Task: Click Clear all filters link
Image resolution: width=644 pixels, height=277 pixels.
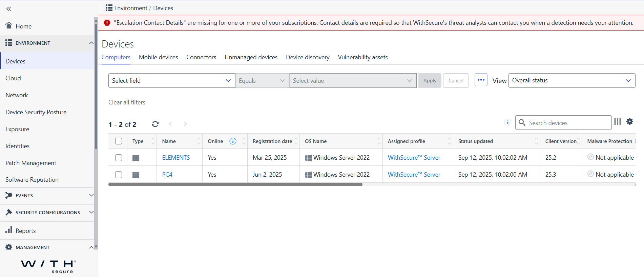Action: coord(127,102)
